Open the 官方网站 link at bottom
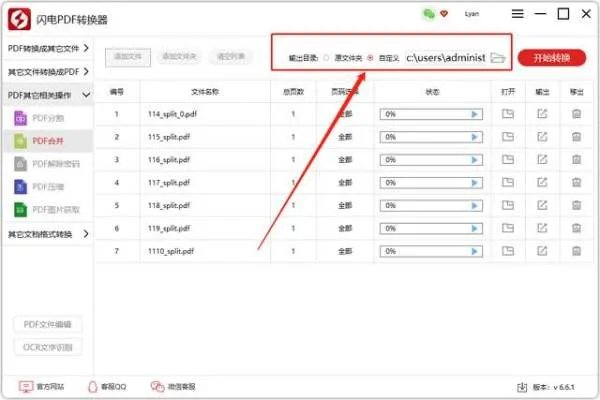This screenshot has width=600, height=400. coord(41,387)
